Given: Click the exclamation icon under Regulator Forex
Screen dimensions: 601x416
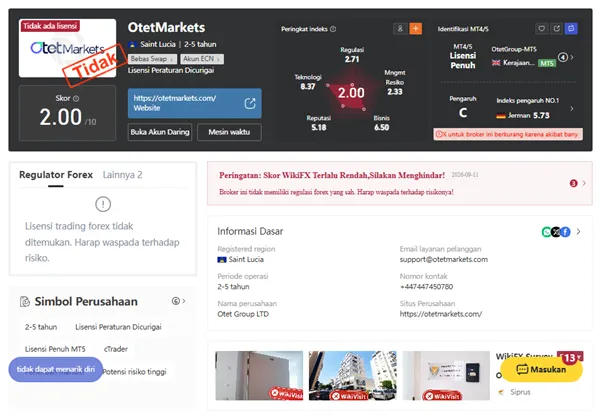Looking at the screenshot, I should (103, 204).
